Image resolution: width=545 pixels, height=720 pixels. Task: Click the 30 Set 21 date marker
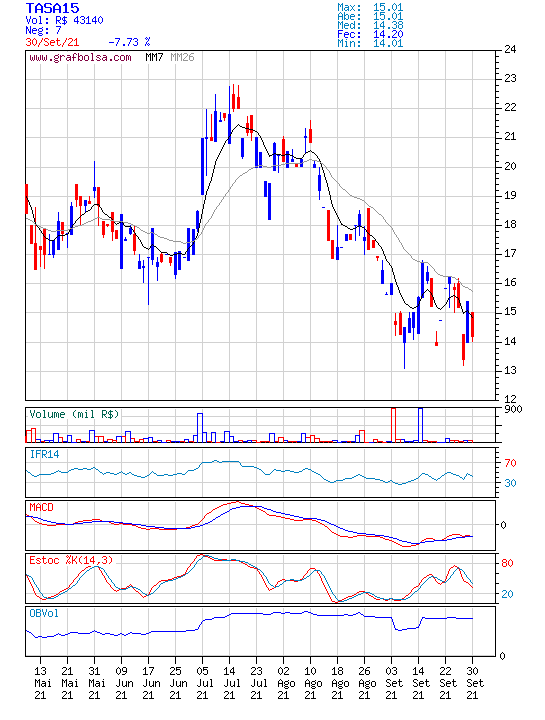pos(475,683)
